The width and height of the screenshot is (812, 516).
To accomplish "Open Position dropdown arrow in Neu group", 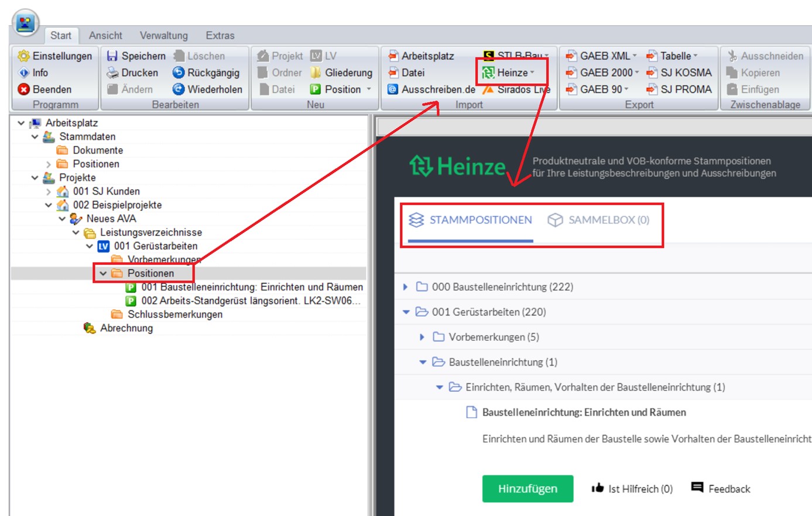I will (x=369, y=89).
